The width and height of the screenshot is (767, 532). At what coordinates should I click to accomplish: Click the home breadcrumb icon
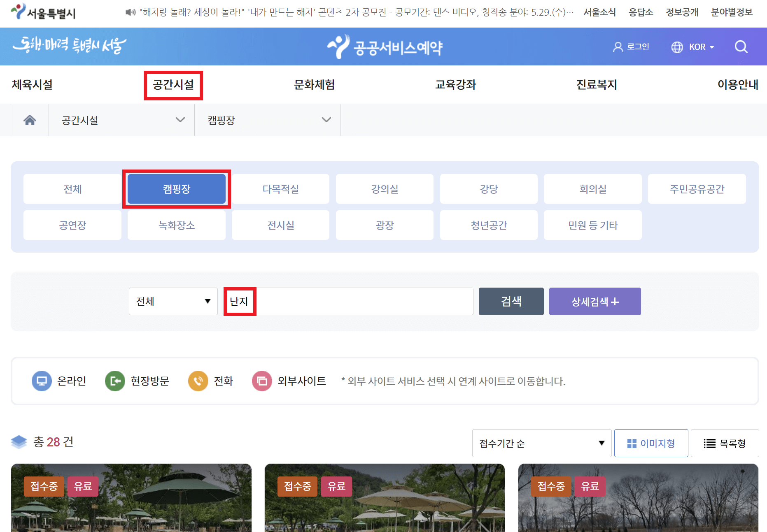(x=29, y=120)
